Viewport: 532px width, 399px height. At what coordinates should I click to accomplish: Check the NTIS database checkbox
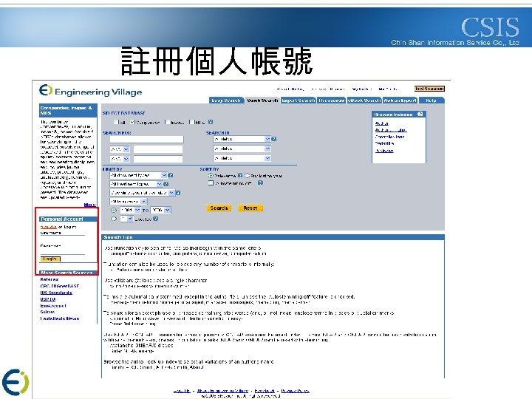[x=191, y=122]
